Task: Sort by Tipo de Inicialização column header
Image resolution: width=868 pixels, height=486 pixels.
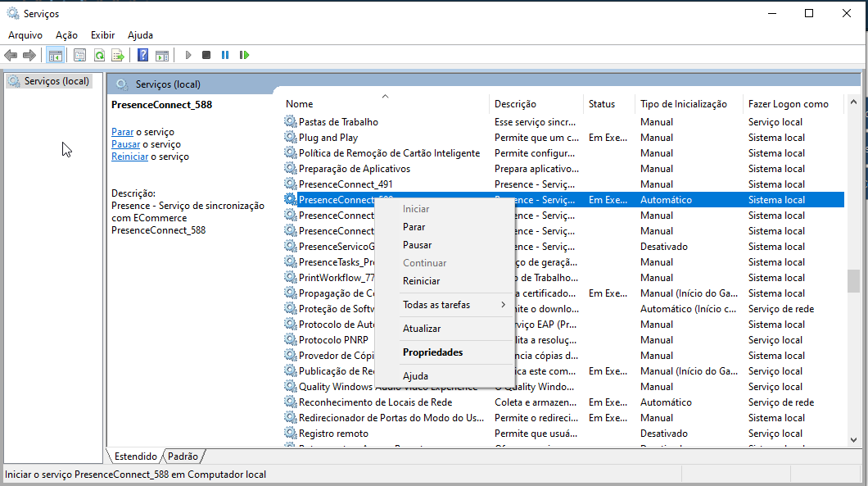Action: click(x=689, y=103)
